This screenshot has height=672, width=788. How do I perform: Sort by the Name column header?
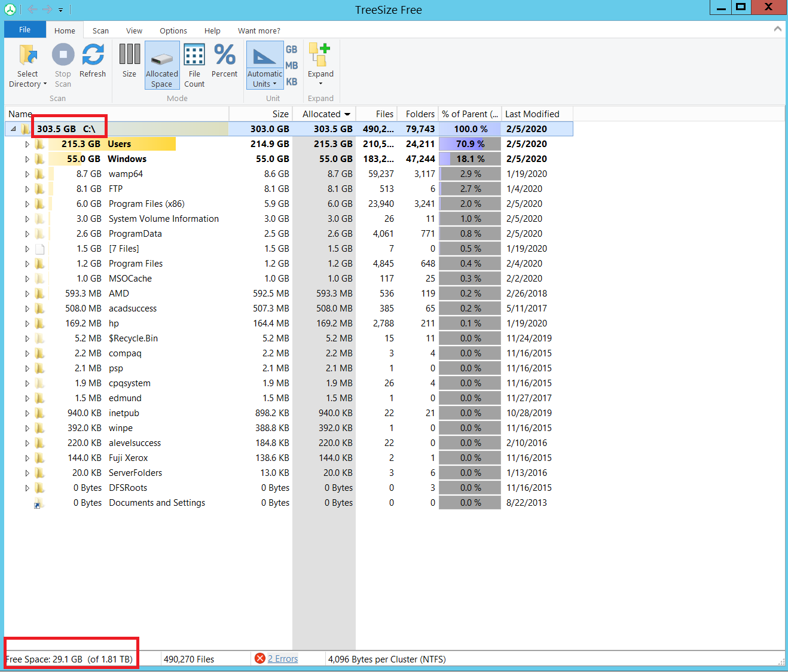pyautogui.click(x=117, y=114)
